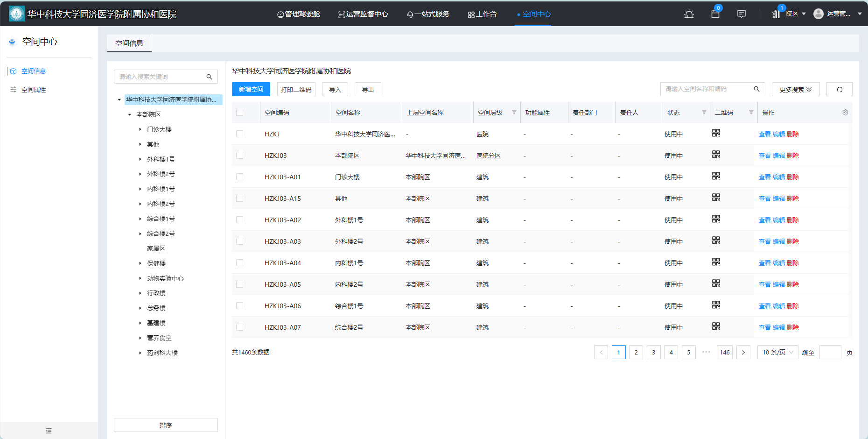
Task: Click the 新增空间 button
Action: (251, 89)
